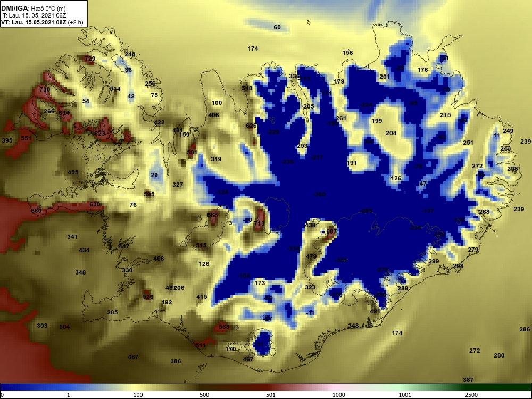The height and width of the screenshot is (399, 532).
Task: Click map value "668"
Action: point(212,215)
